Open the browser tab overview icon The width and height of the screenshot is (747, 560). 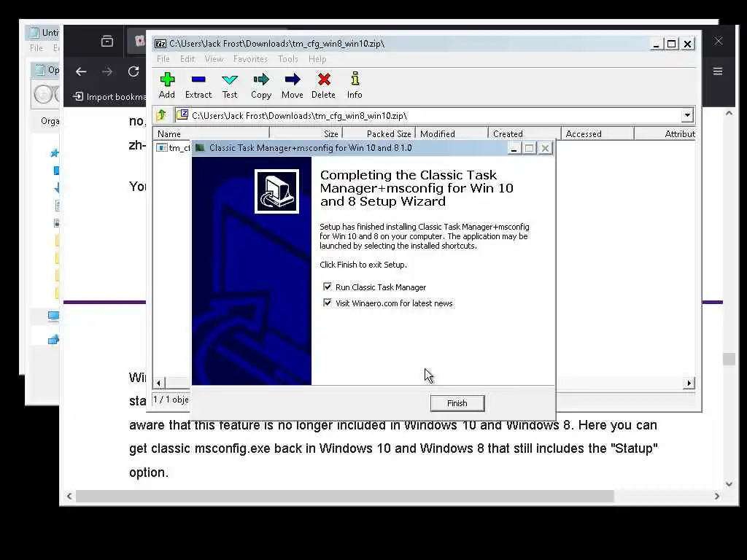pos(107,42)
